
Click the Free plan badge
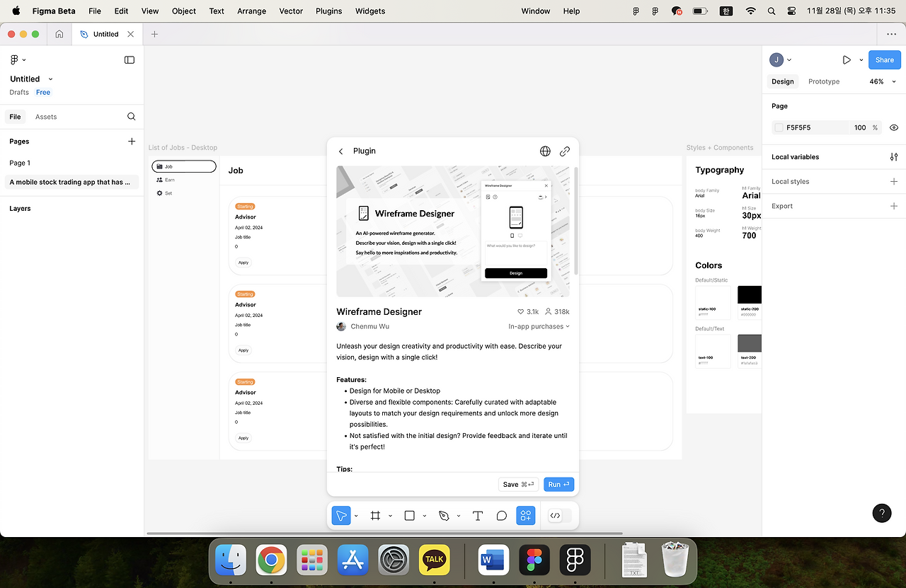[x=43, y=93]
